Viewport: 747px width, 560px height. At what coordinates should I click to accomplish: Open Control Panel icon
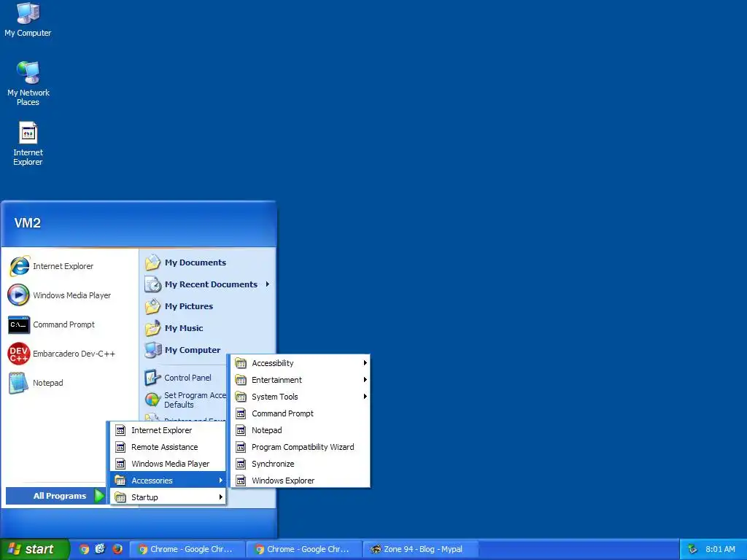click(x=152, y=378)
